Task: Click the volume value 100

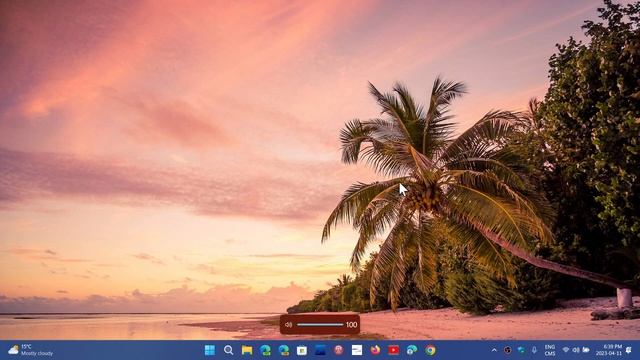Action: pyautogui.click(x=351, y=325)
